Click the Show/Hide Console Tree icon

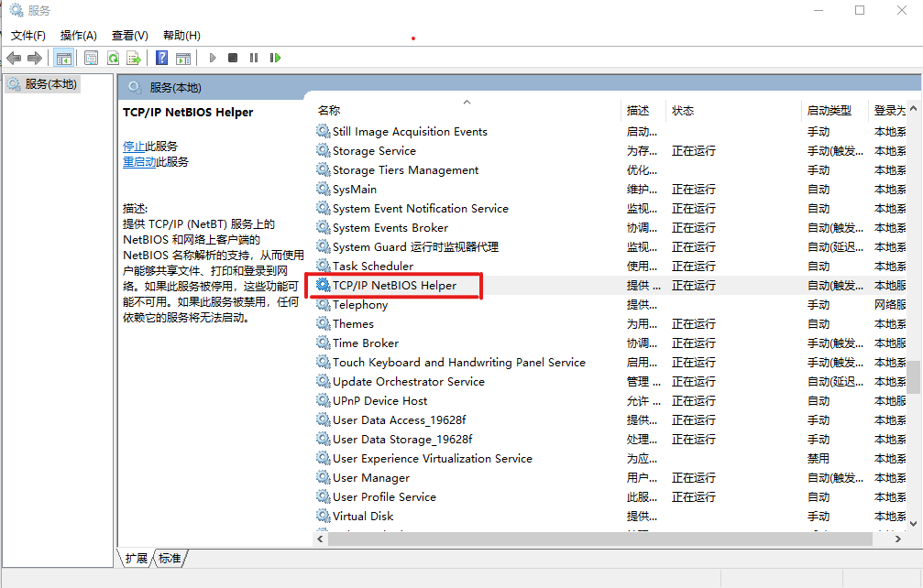[63, 58]
